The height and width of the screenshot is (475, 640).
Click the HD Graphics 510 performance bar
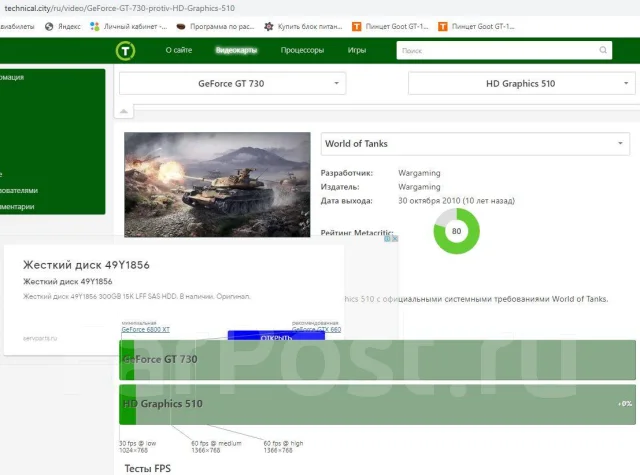coord(377,404)
